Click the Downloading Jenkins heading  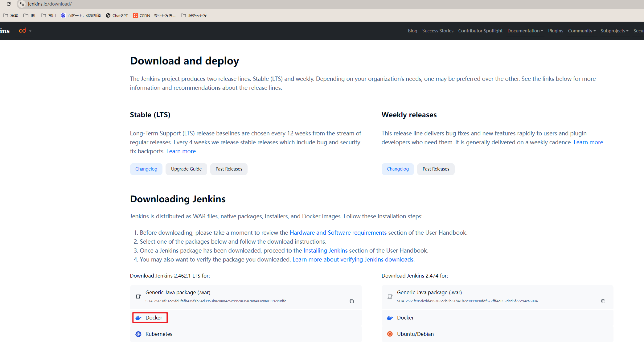click(x=178, y=199)
